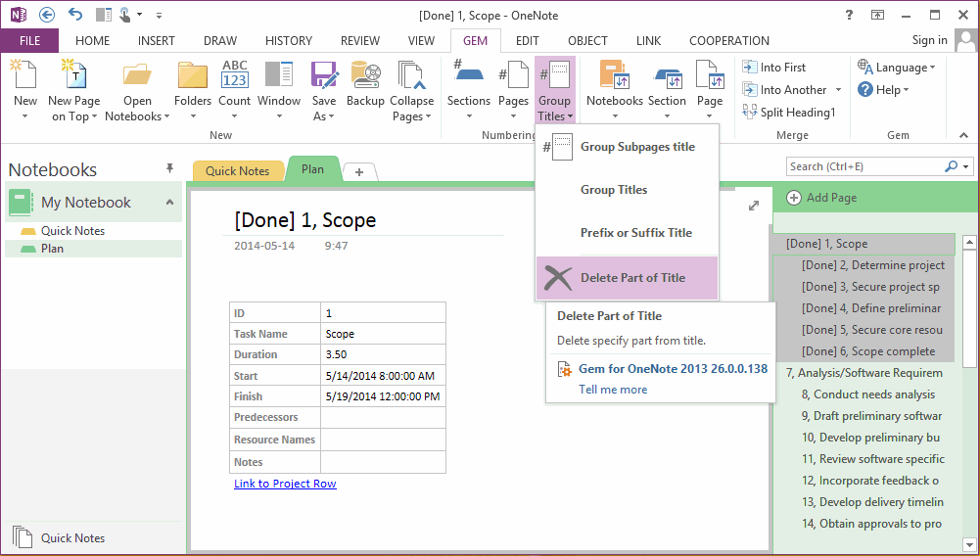Select the Quick Notes section tab
This screenshot has width=980, height=556.
click(238, 170)
